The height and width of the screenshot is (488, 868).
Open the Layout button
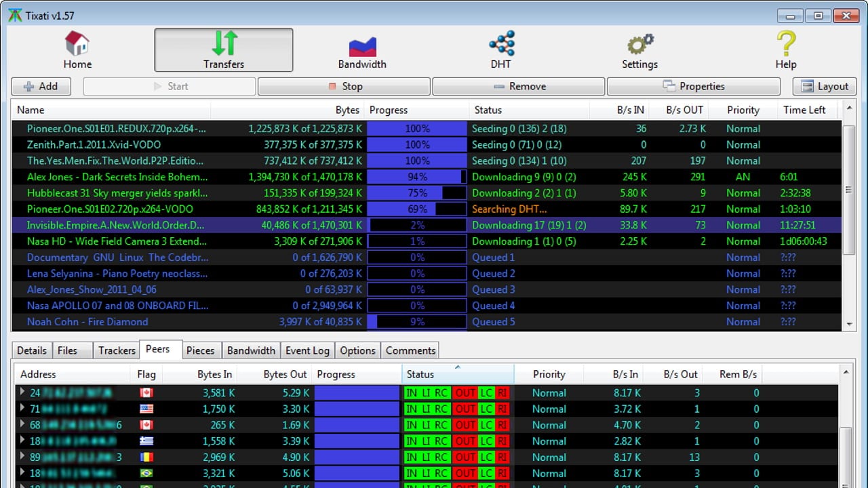pos(824,86)
